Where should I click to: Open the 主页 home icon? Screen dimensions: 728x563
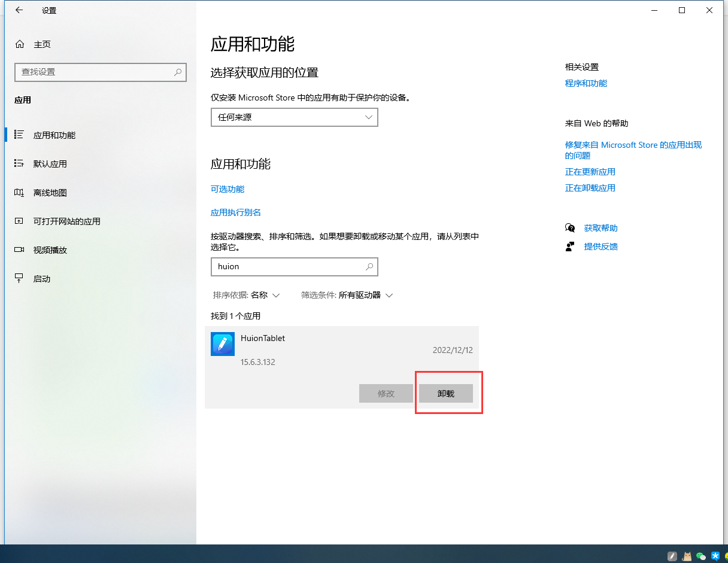point(20,44)
